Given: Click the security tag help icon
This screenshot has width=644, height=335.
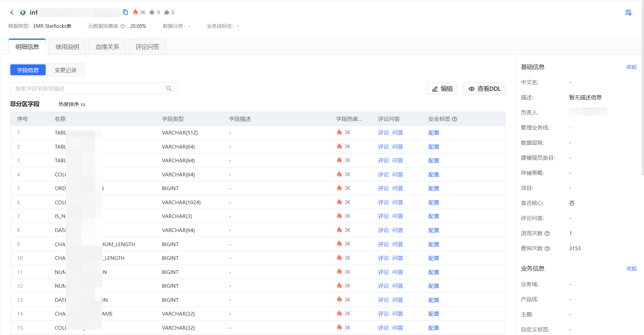Looking at the screenshot, I should (454, 119).
